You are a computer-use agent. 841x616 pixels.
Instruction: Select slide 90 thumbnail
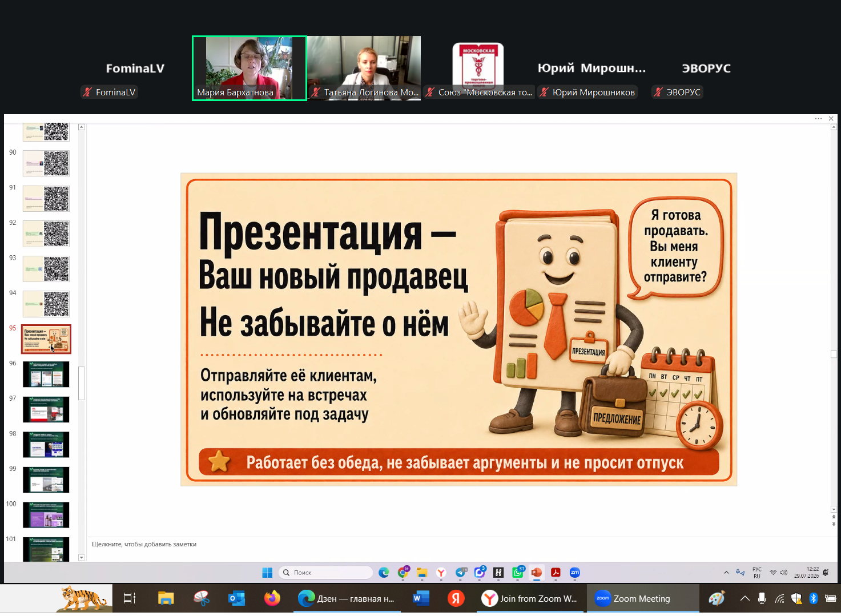[x=46, y=164]
